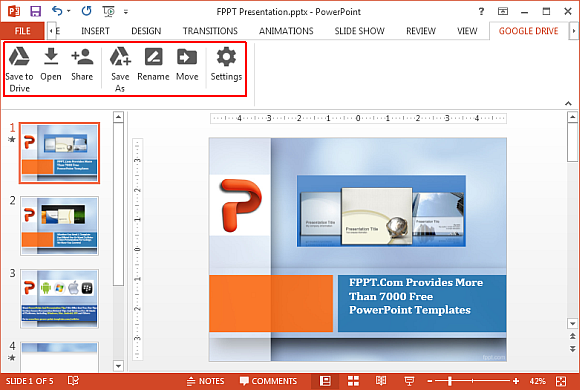
Task: Share the presentation via Google Drive
Action: tap(82, 64)
